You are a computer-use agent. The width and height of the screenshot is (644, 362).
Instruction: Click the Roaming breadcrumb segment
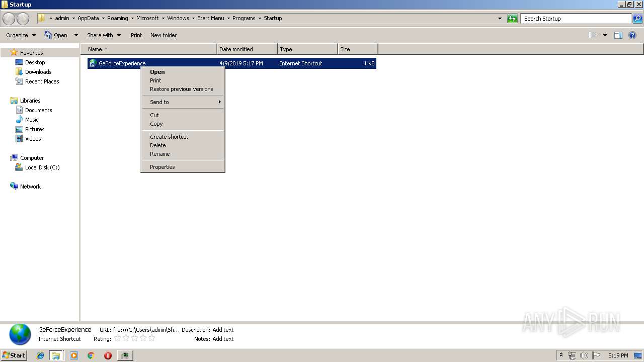click(x=118, y=18)
